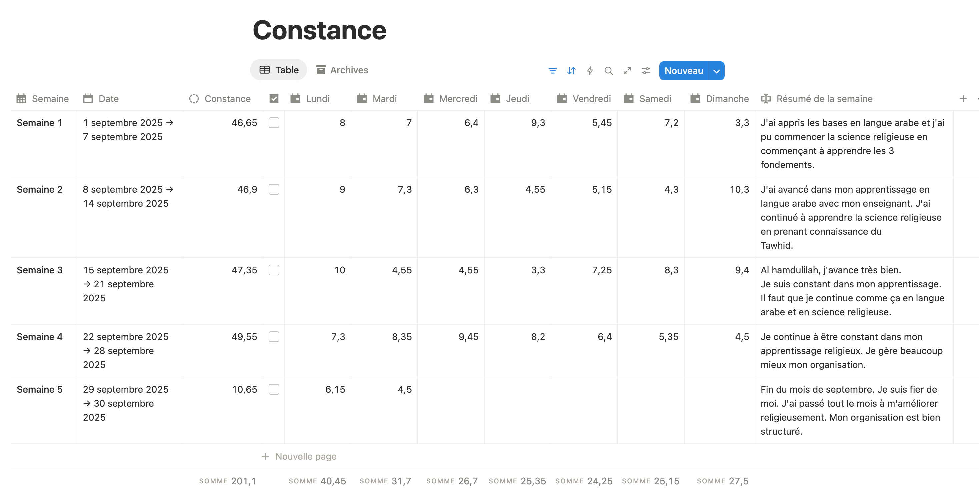Click the expand full-page arrows icon

pos(627,71)
